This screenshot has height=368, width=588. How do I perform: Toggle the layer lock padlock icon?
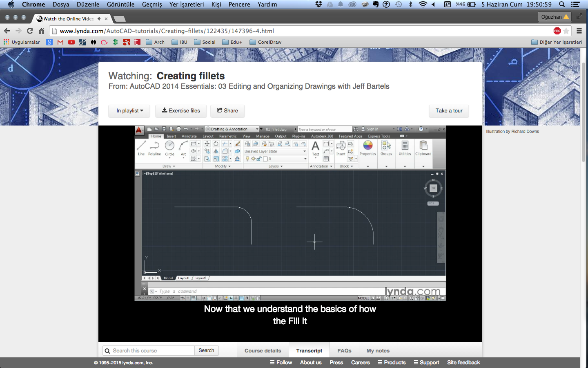pos(259,159)
